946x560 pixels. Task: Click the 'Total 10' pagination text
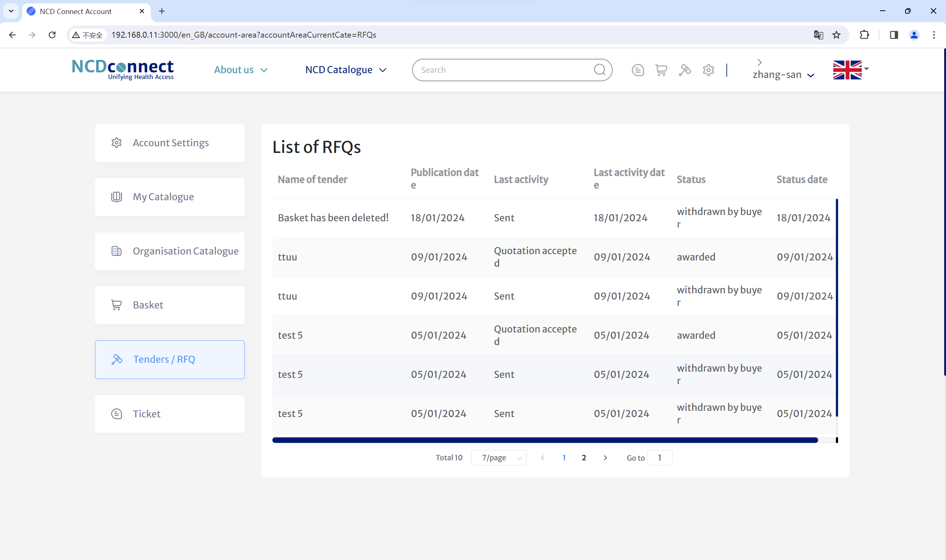(x=449, y=458)
